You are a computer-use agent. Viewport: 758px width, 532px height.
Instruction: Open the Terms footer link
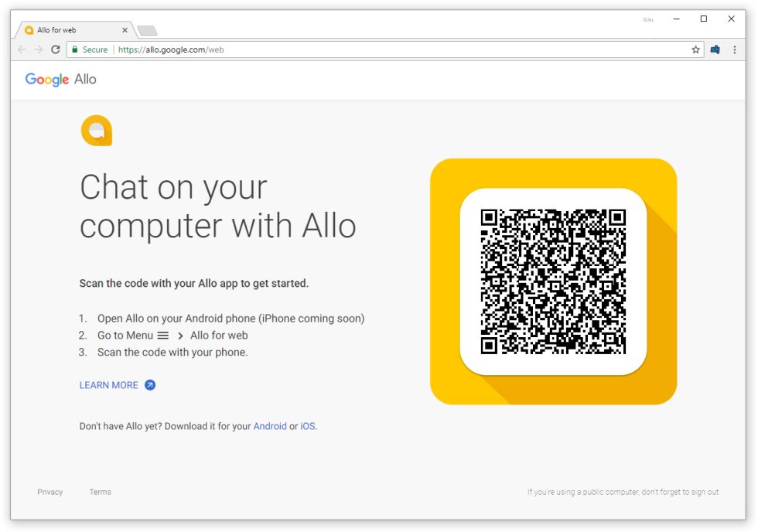click(x=100, y=492)
